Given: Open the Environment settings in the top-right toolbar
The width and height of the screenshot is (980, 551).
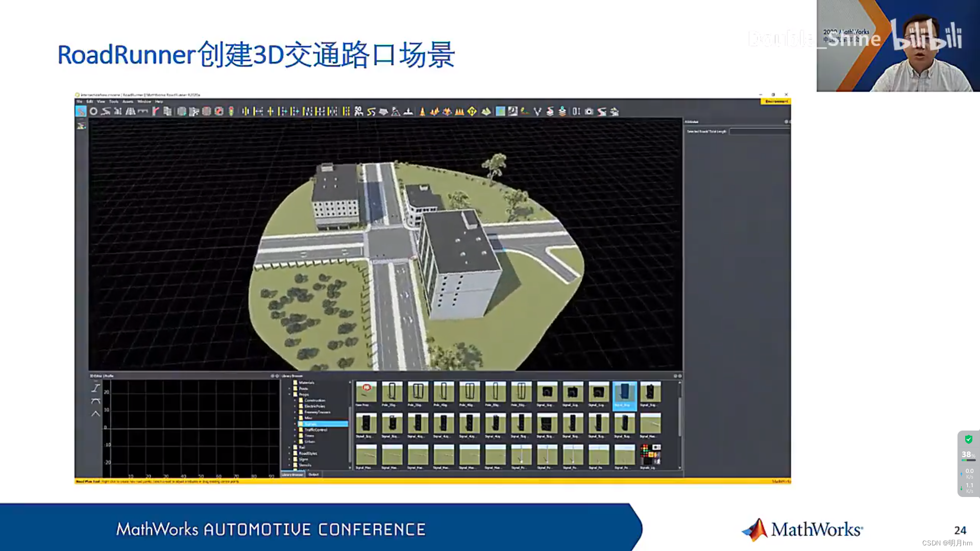Looking at the screenshot, I should point(776,102).
